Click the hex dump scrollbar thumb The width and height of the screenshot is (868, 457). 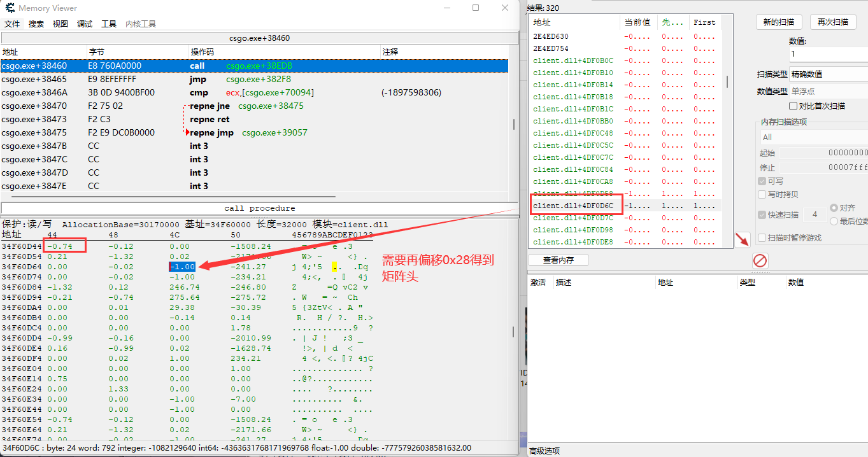click(x=514, y=332)
